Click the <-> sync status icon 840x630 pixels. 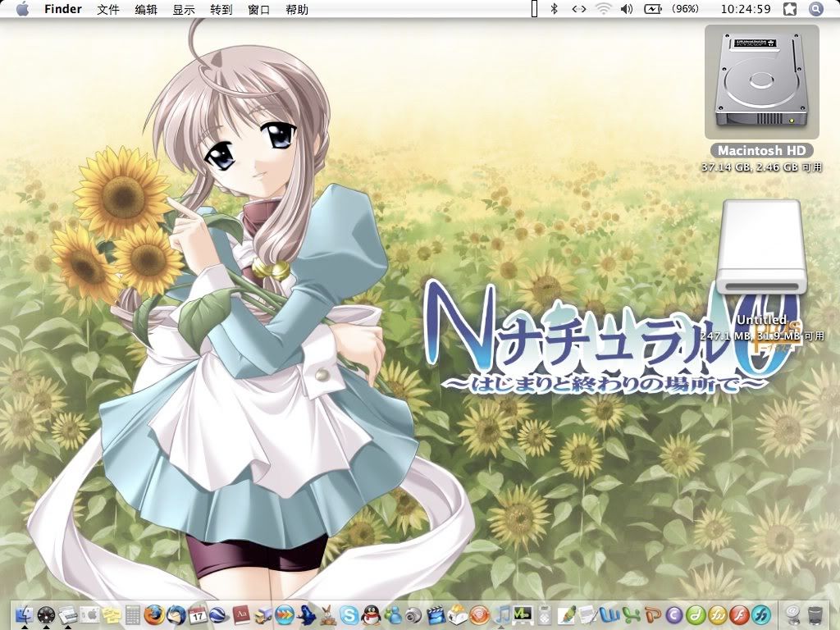coord(578,9)
